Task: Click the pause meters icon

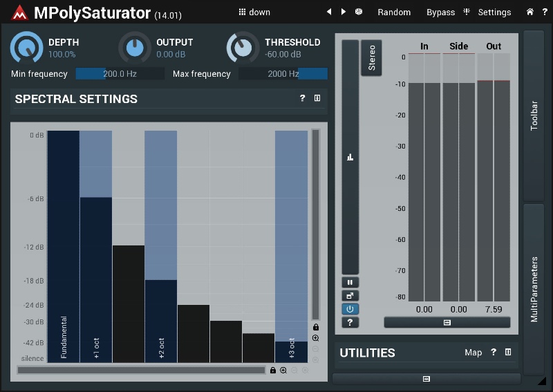Action: tap(350, 282)
